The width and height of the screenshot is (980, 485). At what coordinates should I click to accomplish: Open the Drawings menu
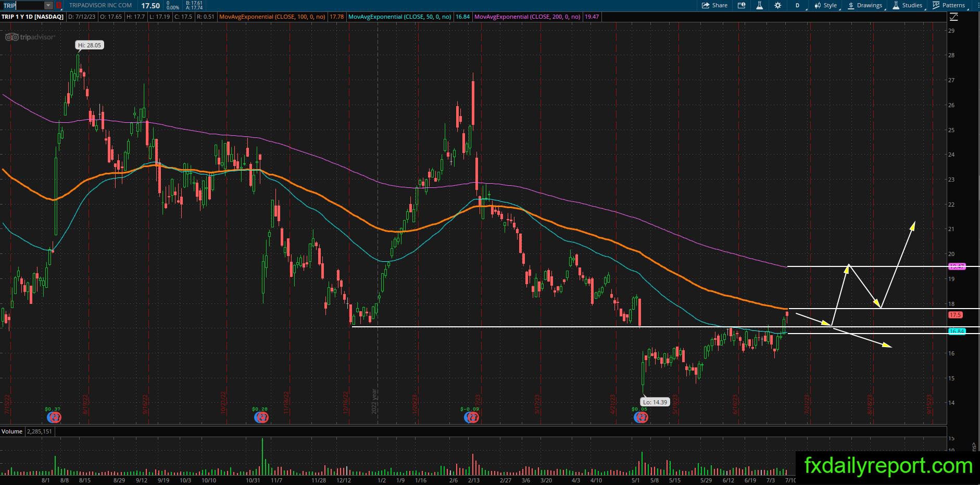(x=865, y=5)
